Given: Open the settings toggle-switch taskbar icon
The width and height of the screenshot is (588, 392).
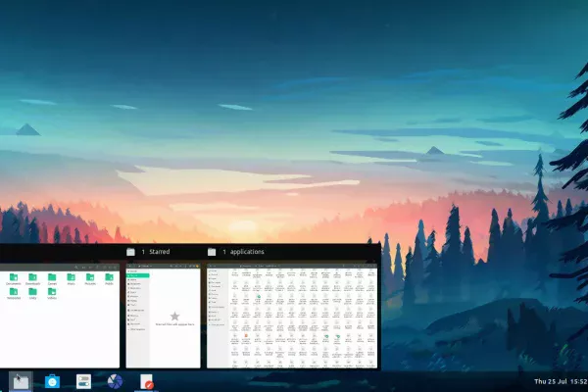Looking at the screenshot, I should (83, 381).
